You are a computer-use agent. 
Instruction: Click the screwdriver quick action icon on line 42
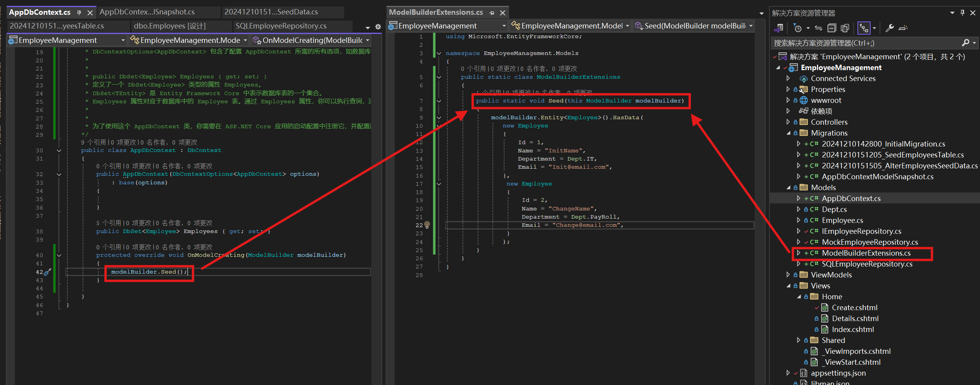tap(48, 272)
